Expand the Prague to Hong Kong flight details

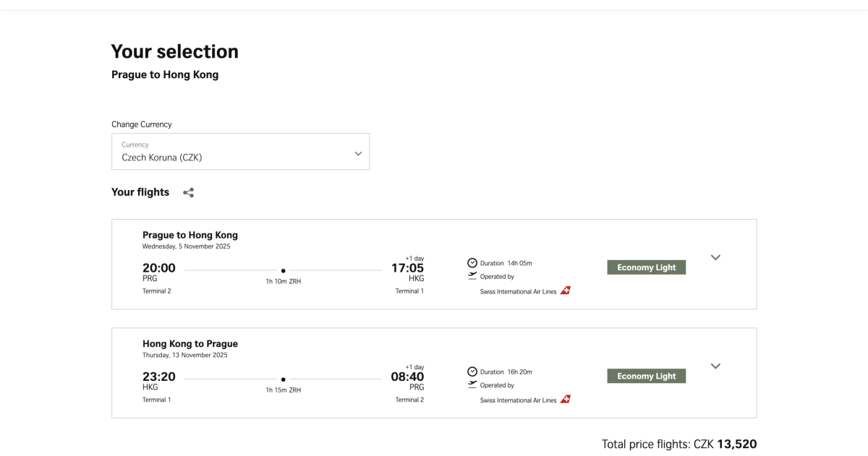[x=715, y=257]
